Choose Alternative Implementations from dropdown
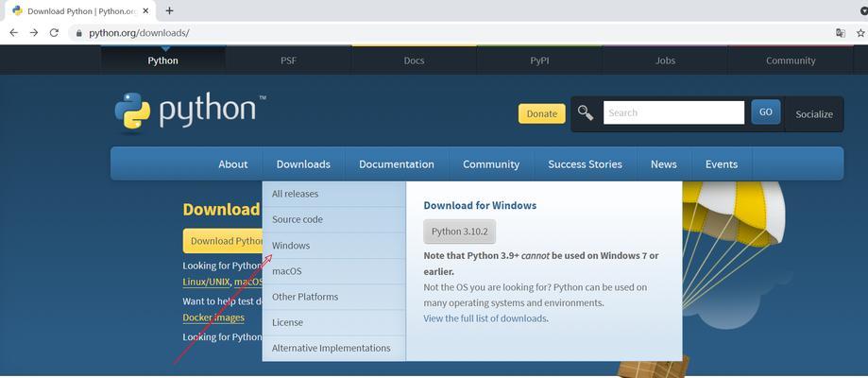868x378 pixels. click(x=333, y=348)
